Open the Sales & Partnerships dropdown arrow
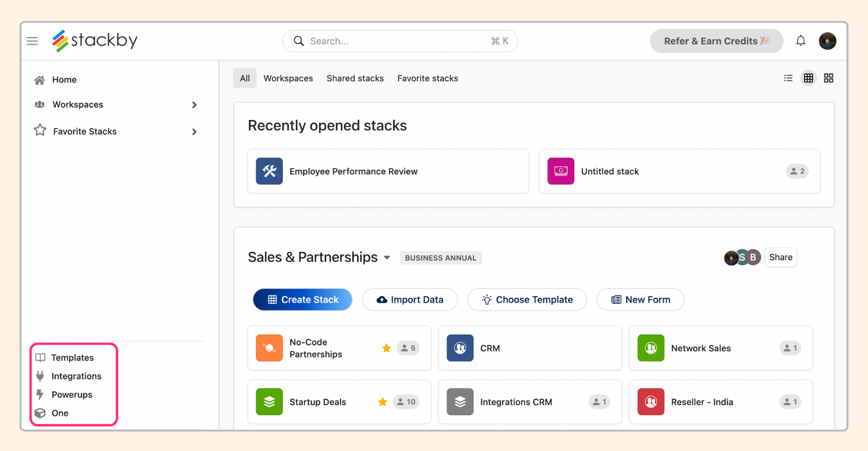The height and width of the screenshot is (451, 868). click(x=387, y=258)
